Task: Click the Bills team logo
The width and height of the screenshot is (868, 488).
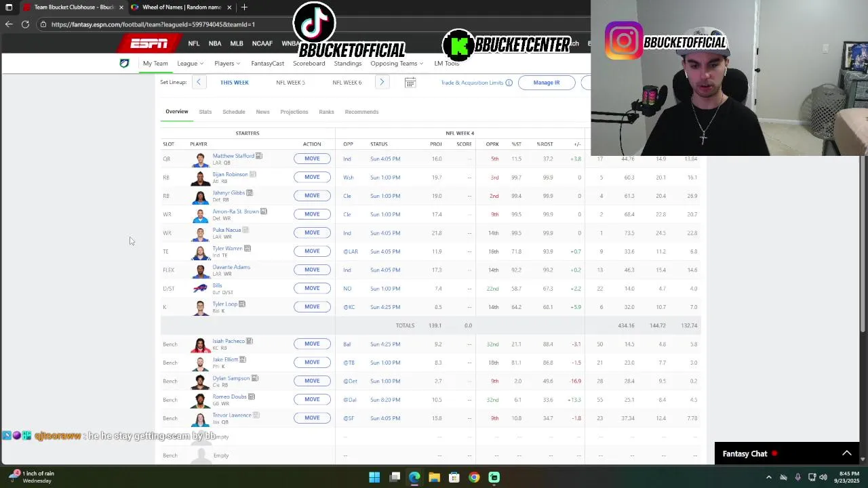Action: pyautogui.click(x=200, y=288)
